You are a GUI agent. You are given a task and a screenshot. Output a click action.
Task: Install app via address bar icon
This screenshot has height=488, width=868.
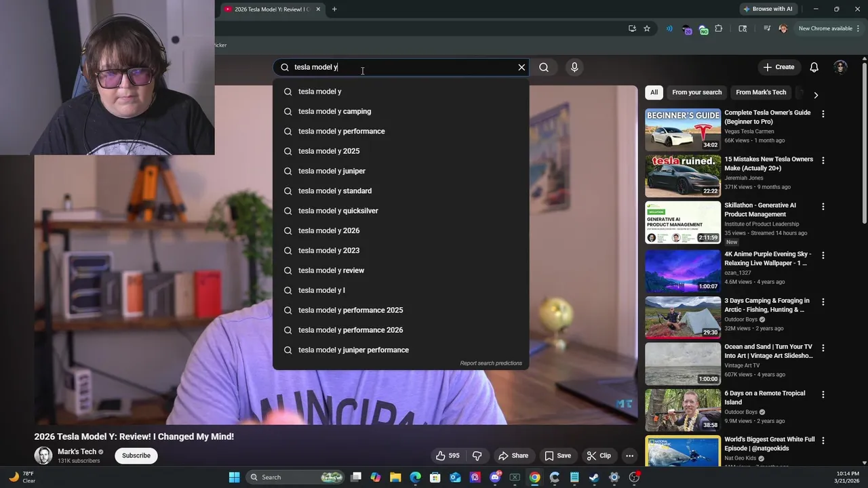632,28
